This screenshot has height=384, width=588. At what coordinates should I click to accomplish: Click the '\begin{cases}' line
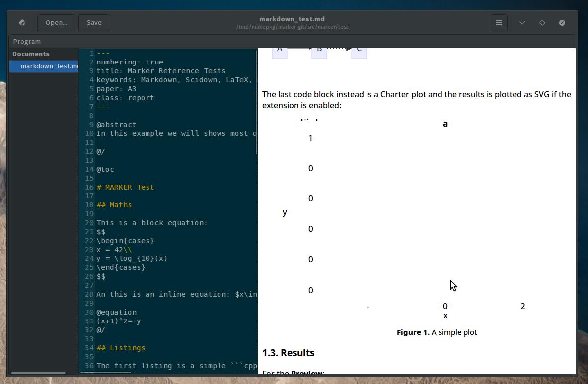125,241
